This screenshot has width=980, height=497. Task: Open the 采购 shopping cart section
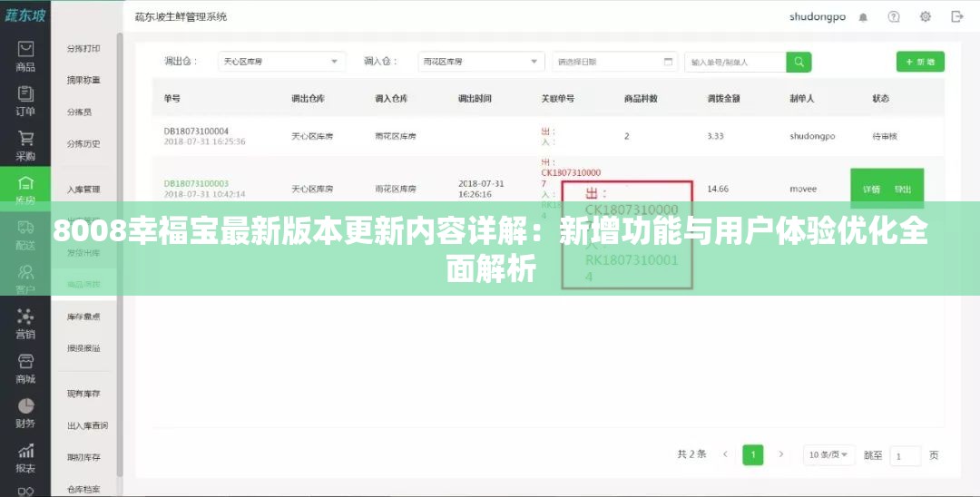pos(25,145)
